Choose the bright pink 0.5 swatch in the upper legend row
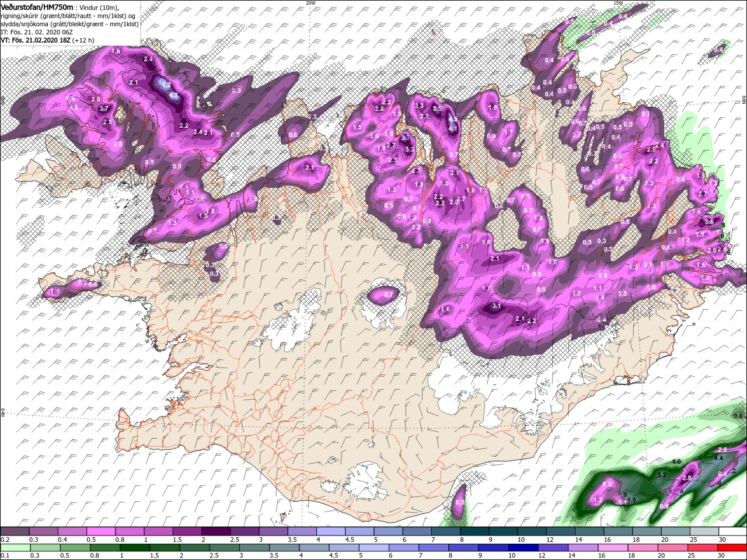 pos(100,531)
